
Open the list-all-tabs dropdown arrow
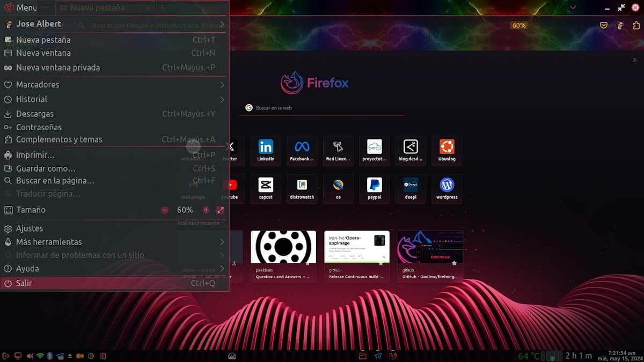(573, 8)
